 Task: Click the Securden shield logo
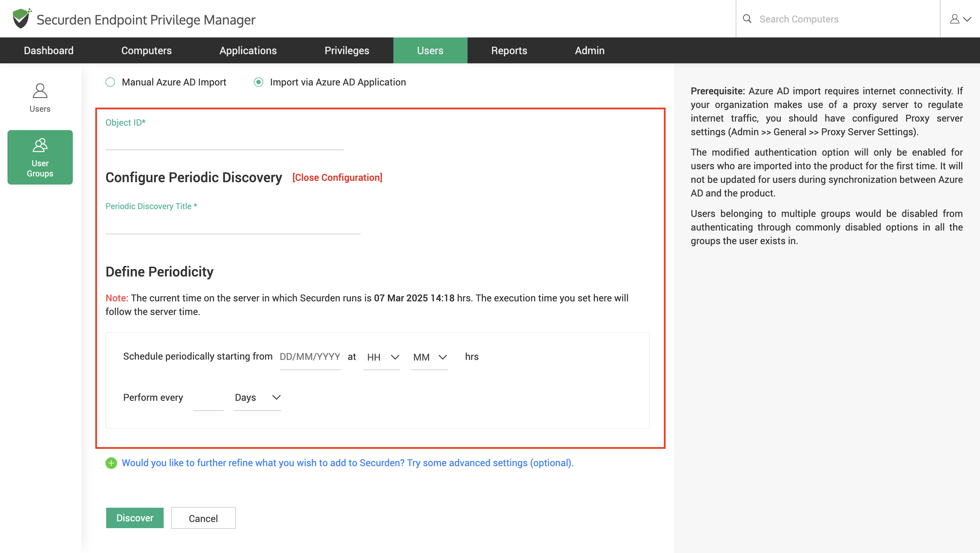[x=21, y=18]
